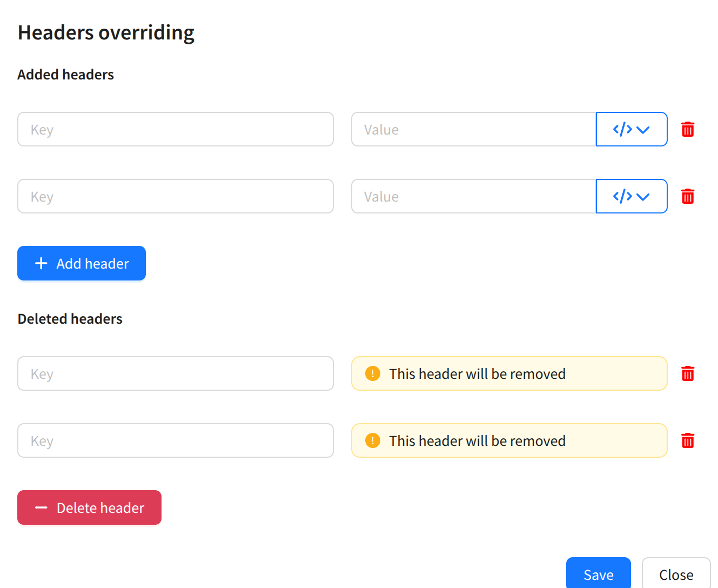Click warning icon in first removal notice
718x588 pixels.
point(373,373)
